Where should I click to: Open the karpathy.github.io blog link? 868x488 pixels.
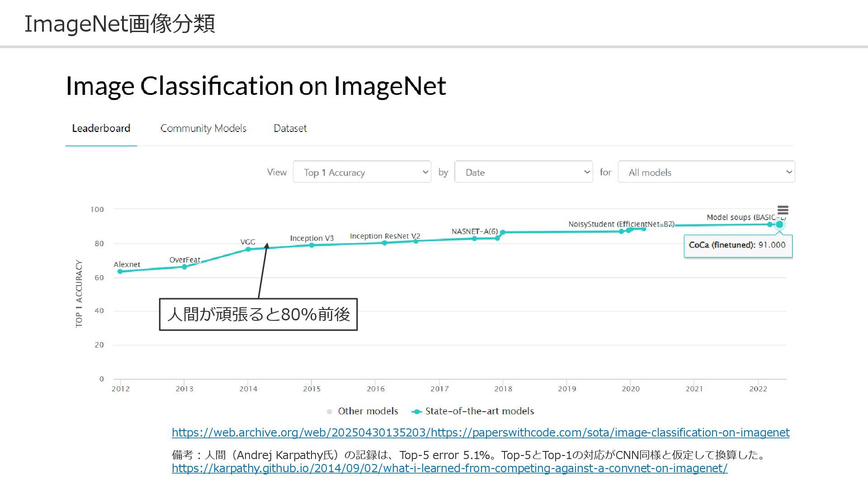tap(449, 468)
